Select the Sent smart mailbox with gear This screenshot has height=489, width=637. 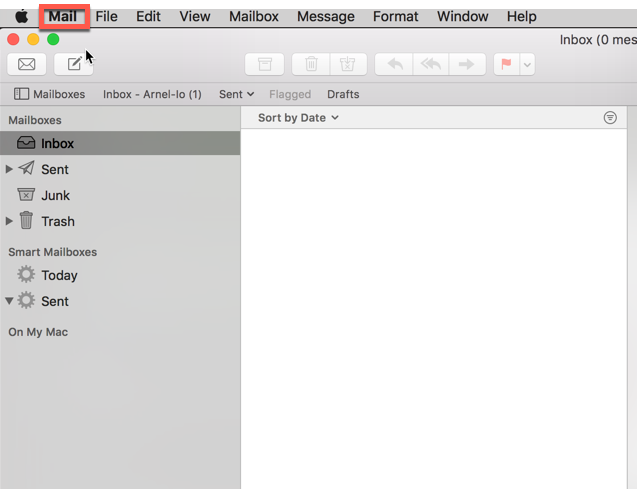coord(55,301)
